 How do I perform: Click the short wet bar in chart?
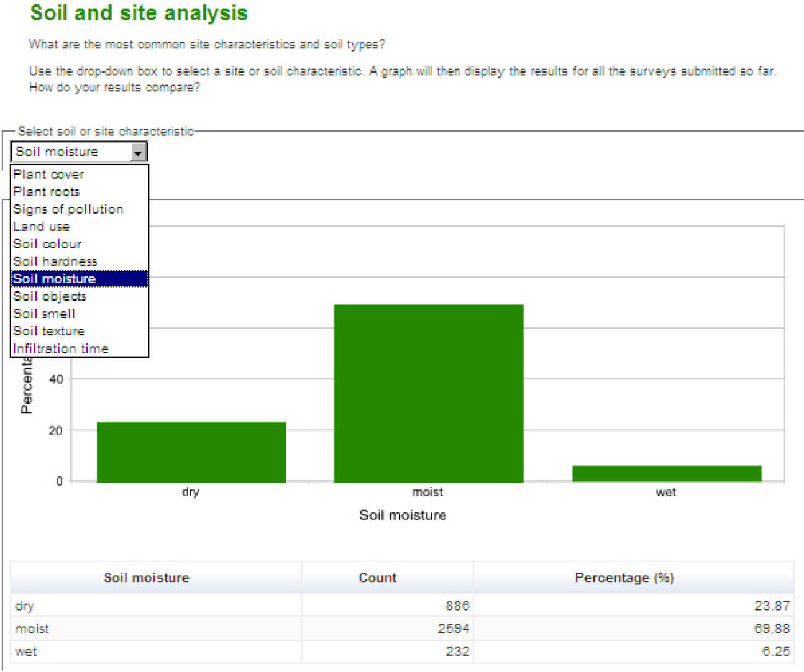[x=666, y=473]
